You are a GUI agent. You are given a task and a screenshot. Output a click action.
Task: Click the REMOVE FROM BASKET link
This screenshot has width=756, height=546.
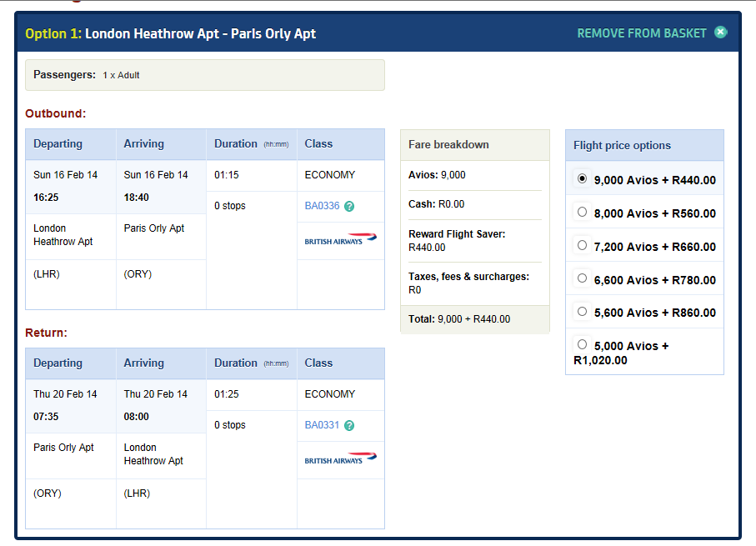click(x=642, y=33)
